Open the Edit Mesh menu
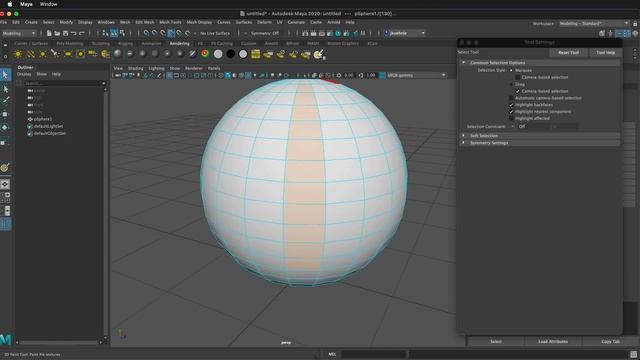The image size is (640, 360). tap(145, 22)
